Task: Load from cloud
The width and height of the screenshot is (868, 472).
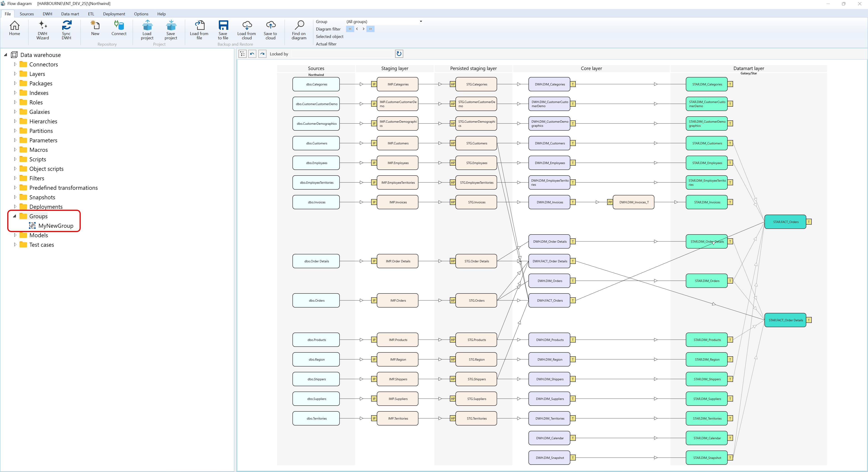Action: click(x=247, y=30)
